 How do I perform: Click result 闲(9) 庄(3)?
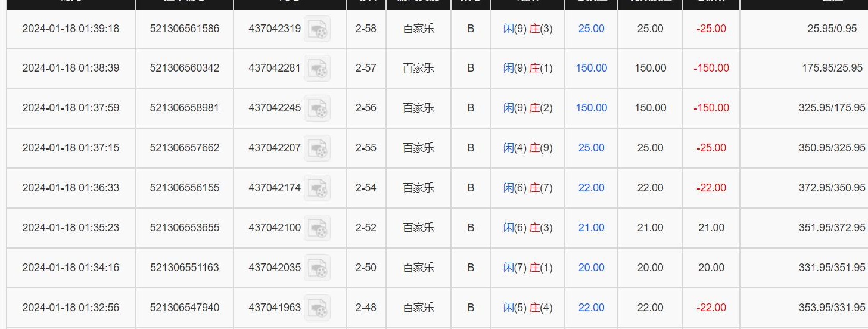pos(528,28)
